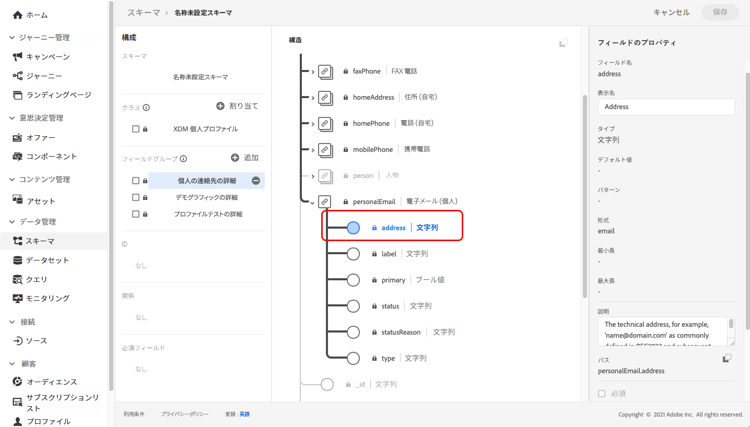This screenshot has width=750, height=427.
Task: Click 割り当て to assign a class
Action: (x=237, y=106)
